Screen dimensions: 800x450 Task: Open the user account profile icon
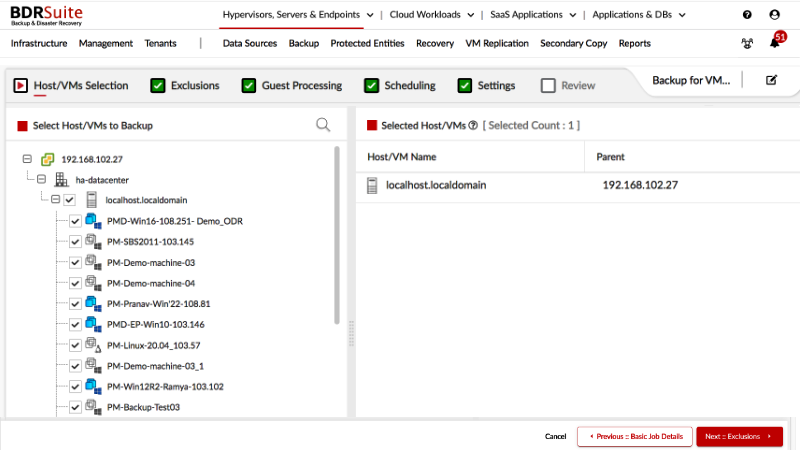click(774, 15)
